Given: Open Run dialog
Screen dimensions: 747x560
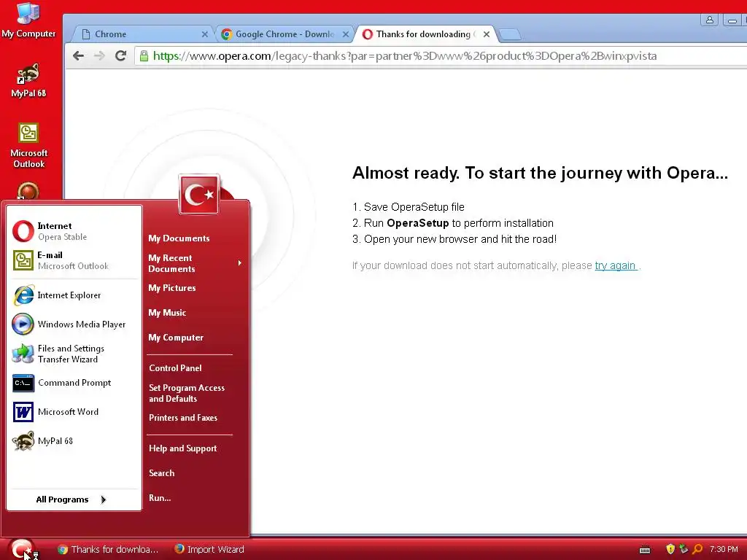Looking at the screenshot, I should 160,498.
